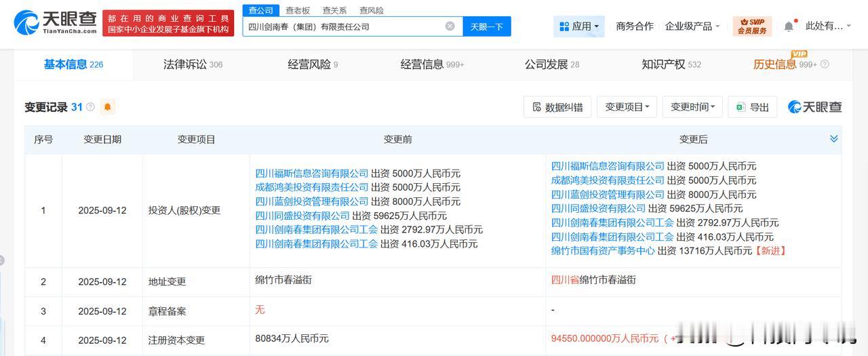Click the TianYanCha logo in the header
Viewport: 868px width, 356px height.
tap(56, 23)
